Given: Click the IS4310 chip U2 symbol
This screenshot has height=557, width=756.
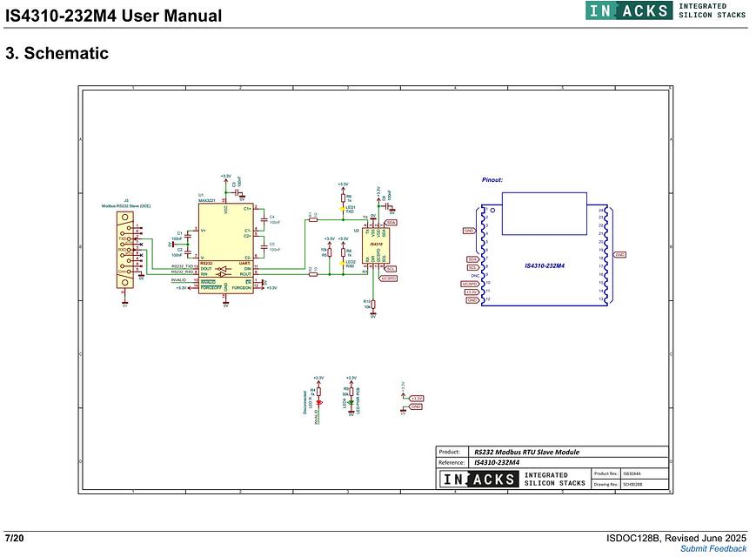Looking at the screenshot, I should 376,245.
